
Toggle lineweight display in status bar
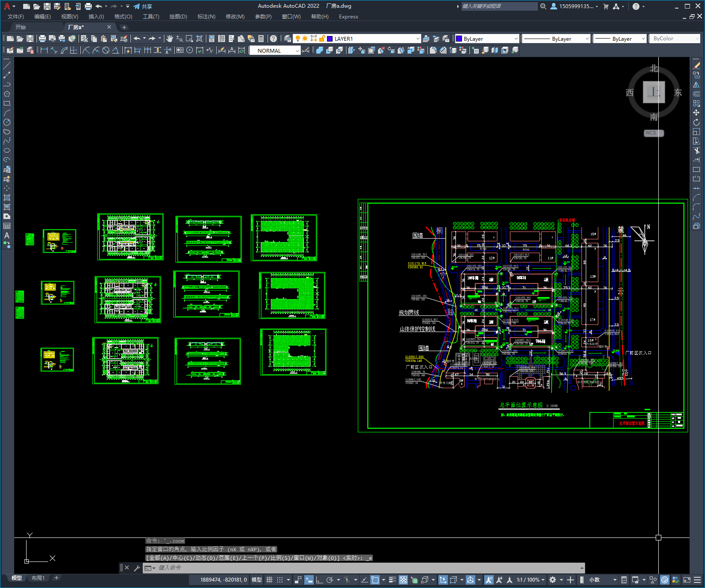coord(392,580)
